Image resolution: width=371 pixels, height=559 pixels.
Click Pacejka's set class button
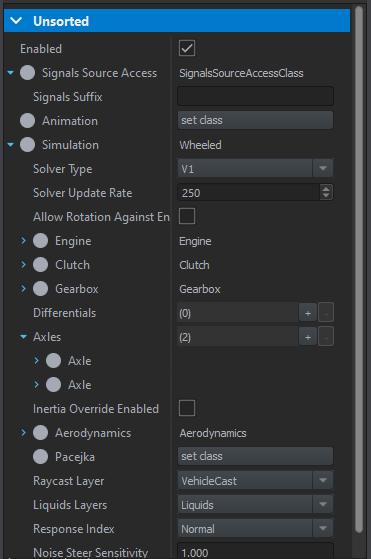click(256, 456)
